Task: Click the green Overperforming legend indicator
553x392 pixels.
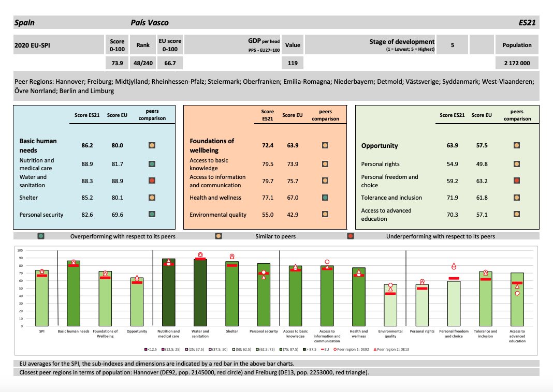Action: (41, 236)
